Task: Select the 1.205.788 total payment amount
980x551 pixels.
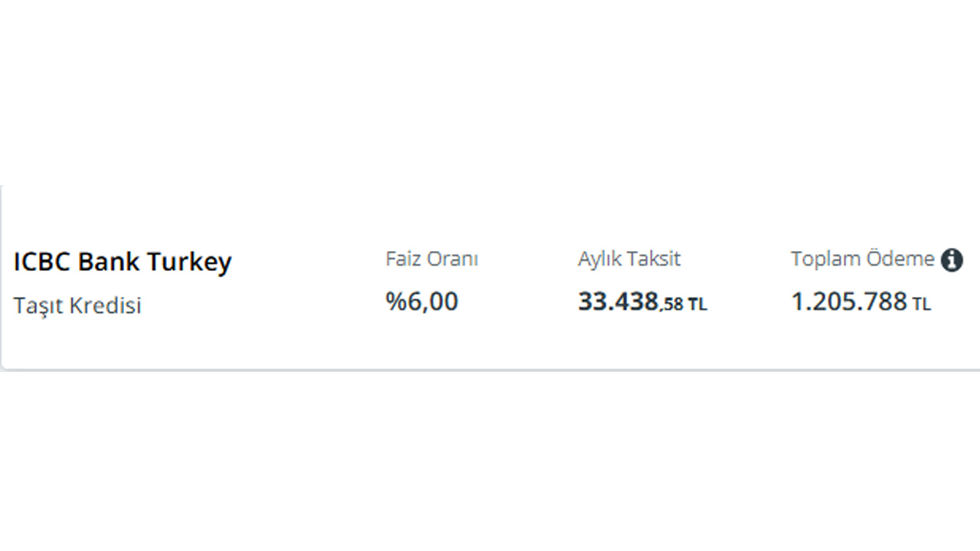Action: [849, 302]
